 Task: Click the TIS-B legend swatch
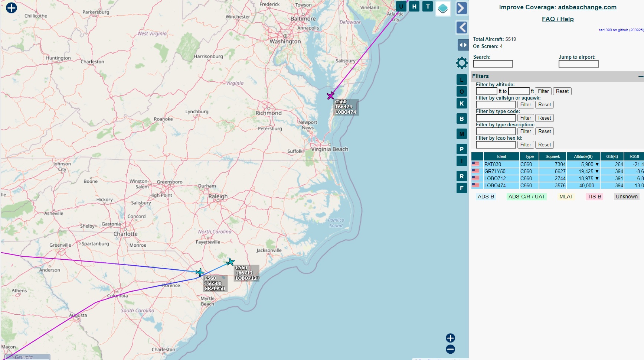[594, 197]
